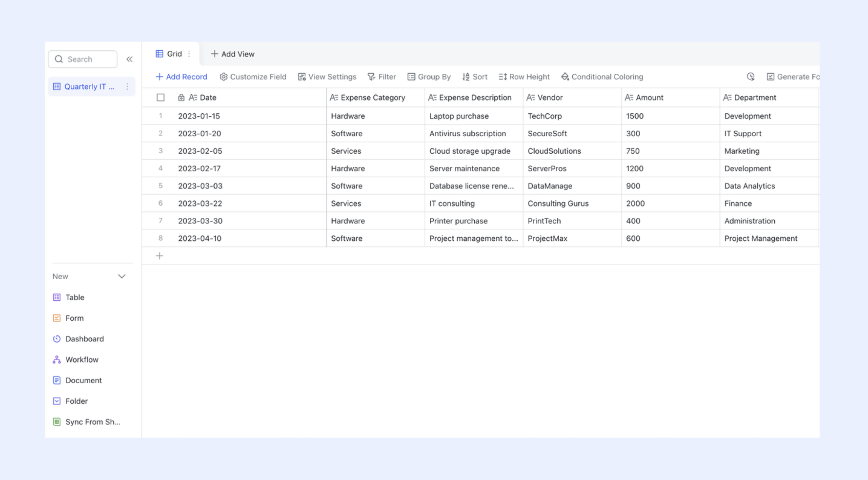868x480 pixels.
Task: Click Expense Description text-type icon
Action: [432, 98]
